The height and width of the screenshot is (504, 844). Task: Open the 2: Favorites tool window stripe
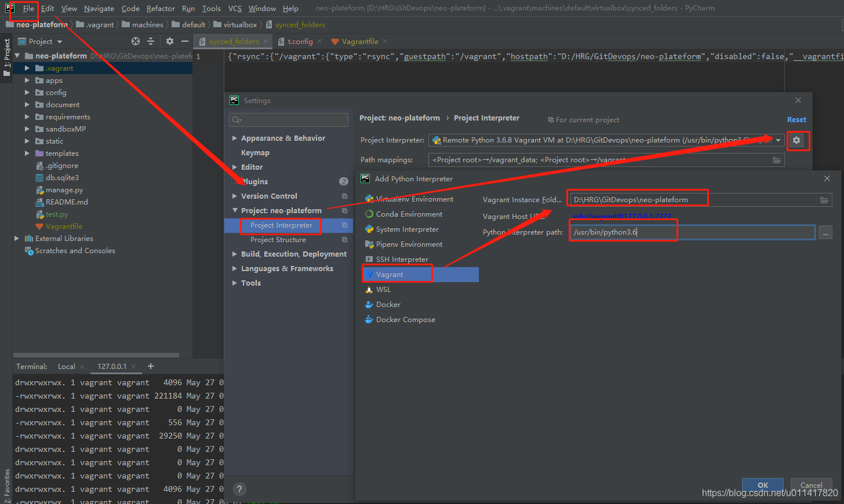(x=6, y=485)
